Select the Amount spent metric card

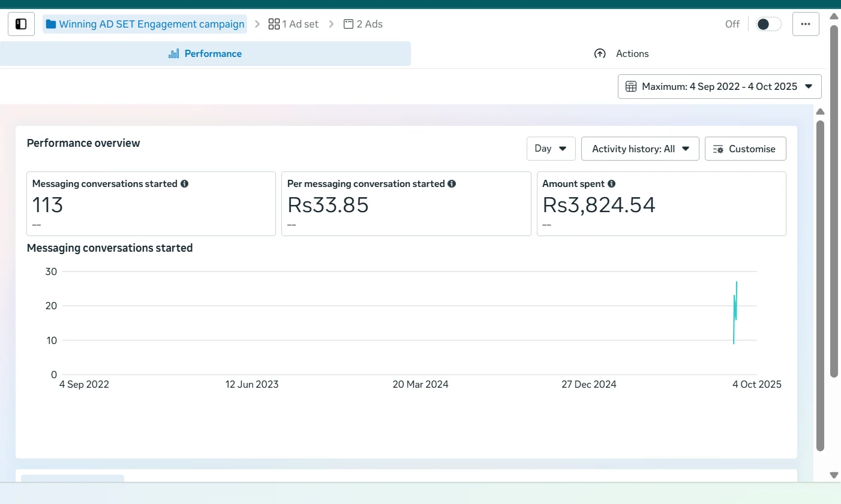click(x=661, y=204)
